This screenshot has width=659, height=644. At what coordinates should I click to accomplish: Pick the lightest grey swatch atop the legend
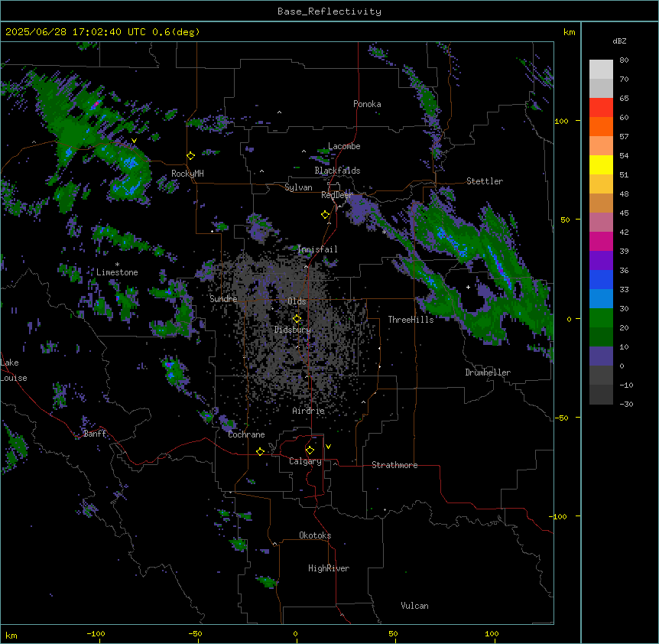(601, 70)
